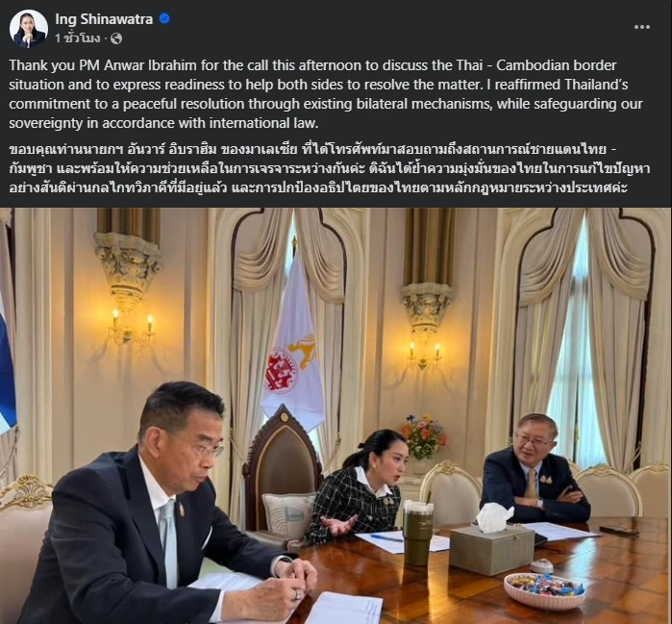Click the bowl of wrapped candies

(544, 589)
